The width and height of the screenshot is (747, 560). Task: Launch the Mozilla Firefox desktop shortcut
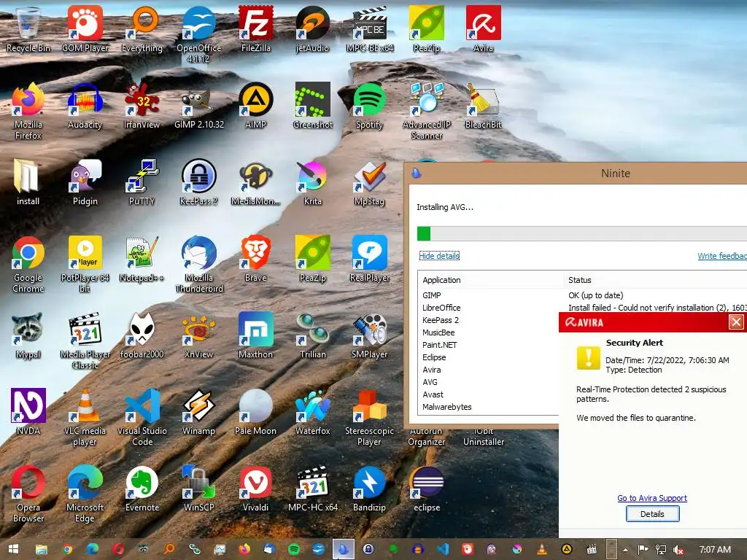[x=28, y=111]
